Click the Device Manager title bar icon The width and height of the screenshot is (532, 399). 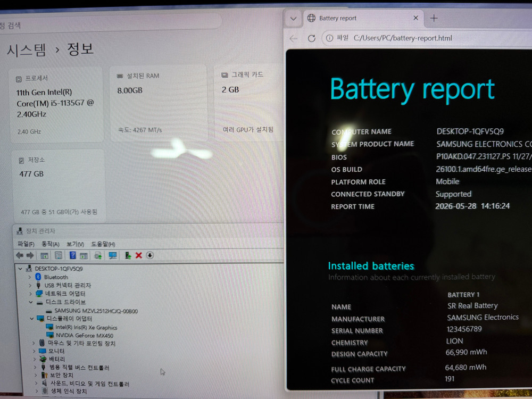[x=19, y=231]
